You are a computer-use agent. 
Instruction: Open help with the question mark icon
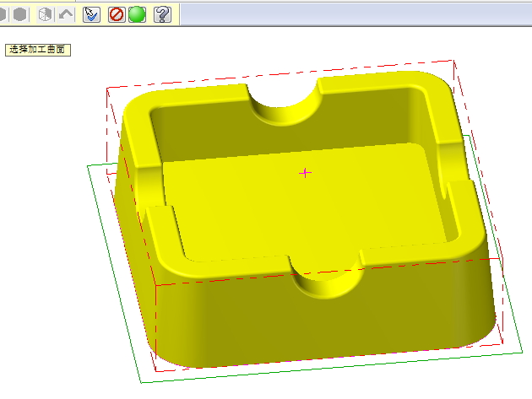coord(162,15)
